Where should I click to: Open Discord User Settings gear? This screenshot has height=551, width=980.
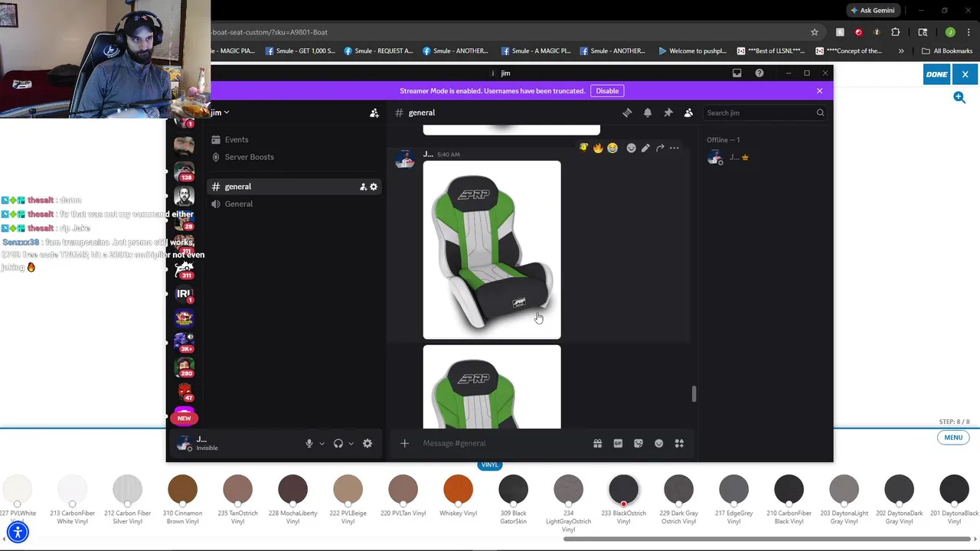point(367,443)
